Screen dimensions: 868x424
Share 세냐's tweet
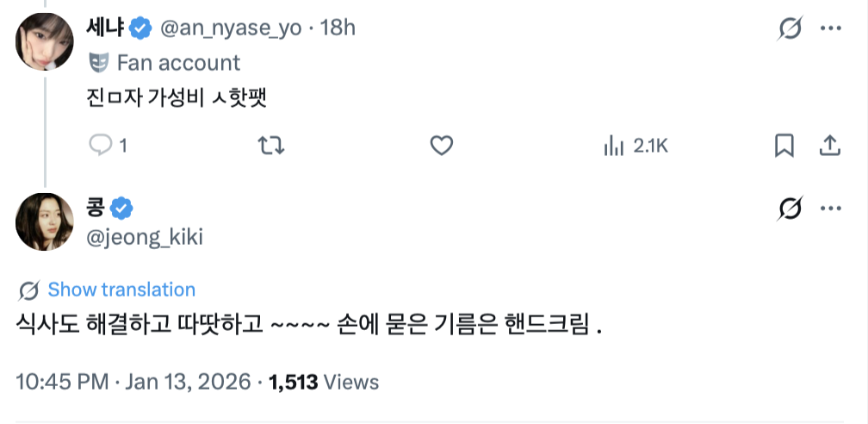[x=829, y=146]
